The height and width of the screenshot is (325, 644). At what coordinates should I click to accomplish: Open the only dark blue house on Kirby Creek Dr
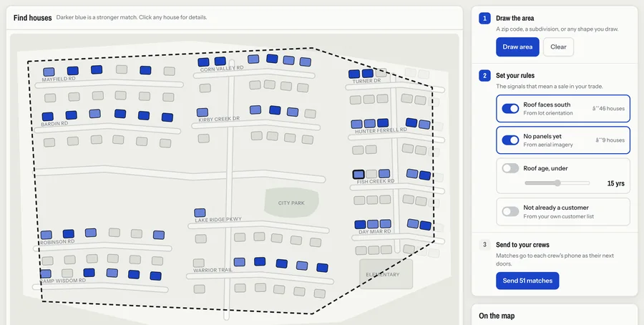point(275,110)
